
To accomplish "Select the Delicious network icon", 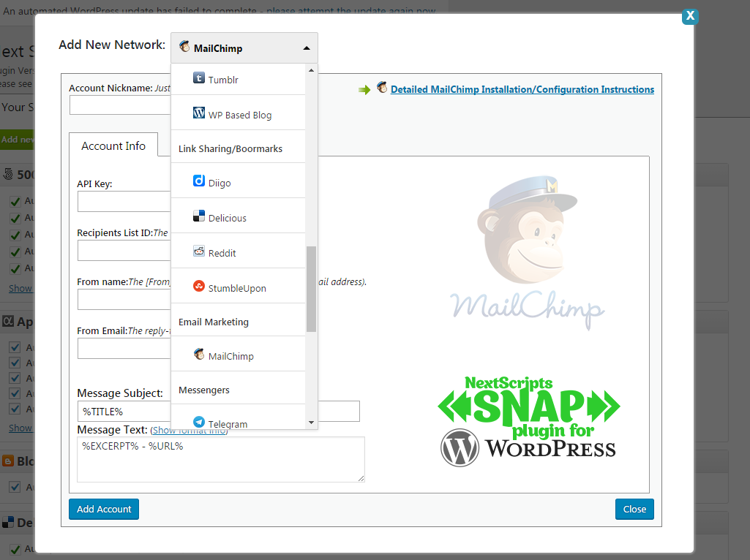I will click(199, 216).
